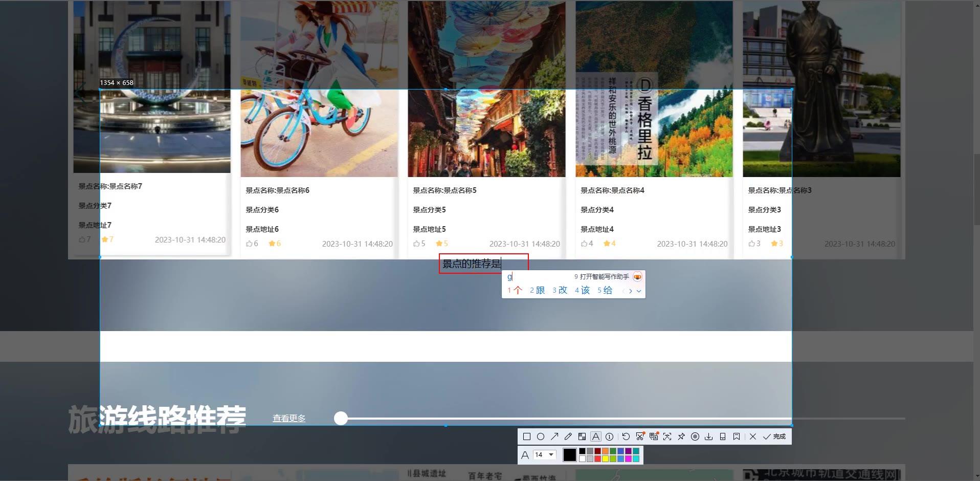
Task: Pick the small black color swatch
Action: (x=582, y=451)
